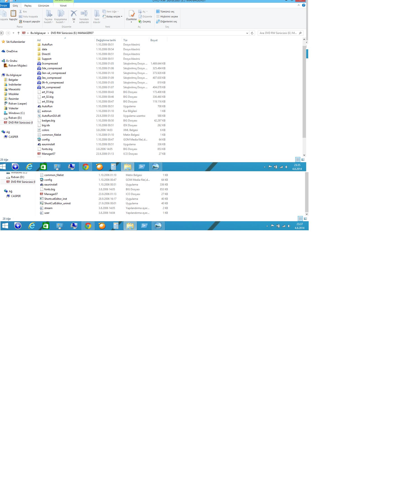Click the lower window's scrollbar down arrow
Image resolution: width=420 pixels, height=504 pixels.
tap(307, 214)
